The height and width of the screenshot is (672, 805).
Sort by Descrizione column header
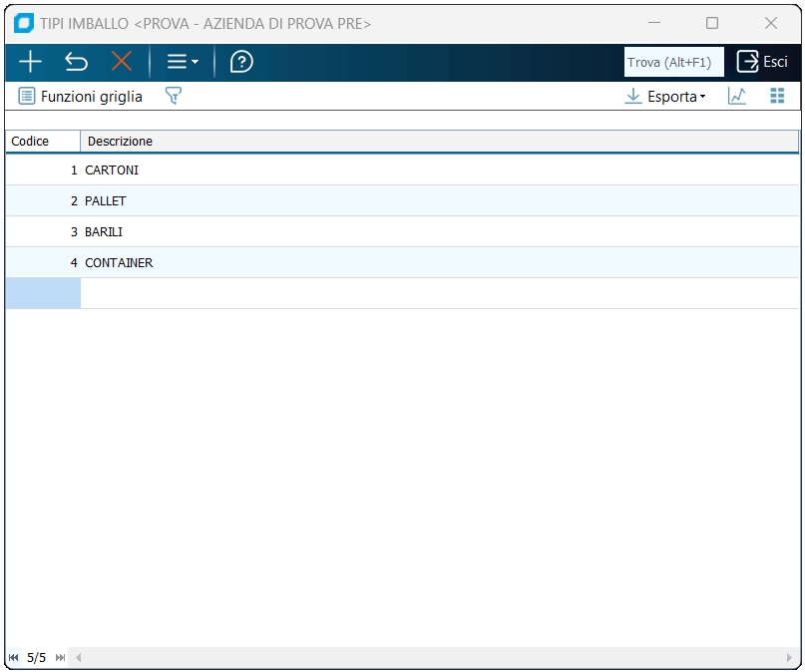(x=440, y=141)
